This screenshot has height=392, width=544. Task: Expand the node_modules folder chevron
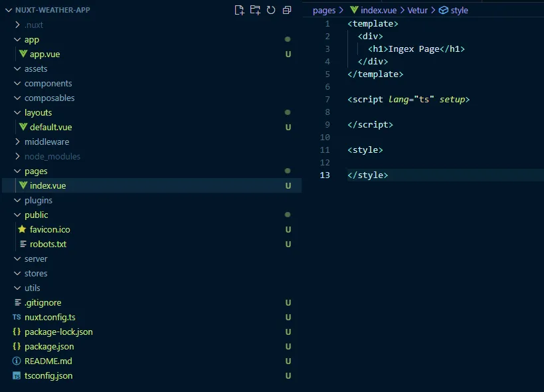tap(17, 156)
